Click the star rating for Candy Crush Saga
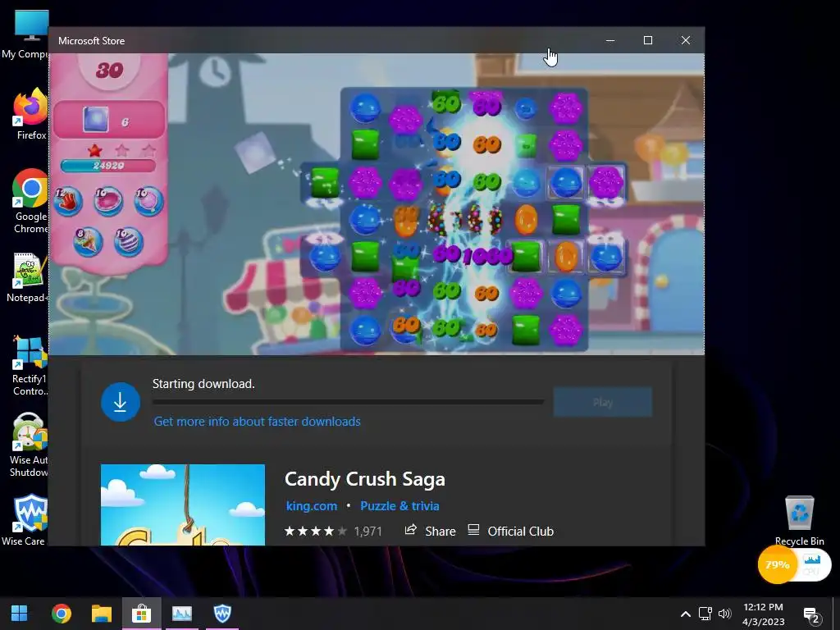840x630 pixels. click(316, 531)
